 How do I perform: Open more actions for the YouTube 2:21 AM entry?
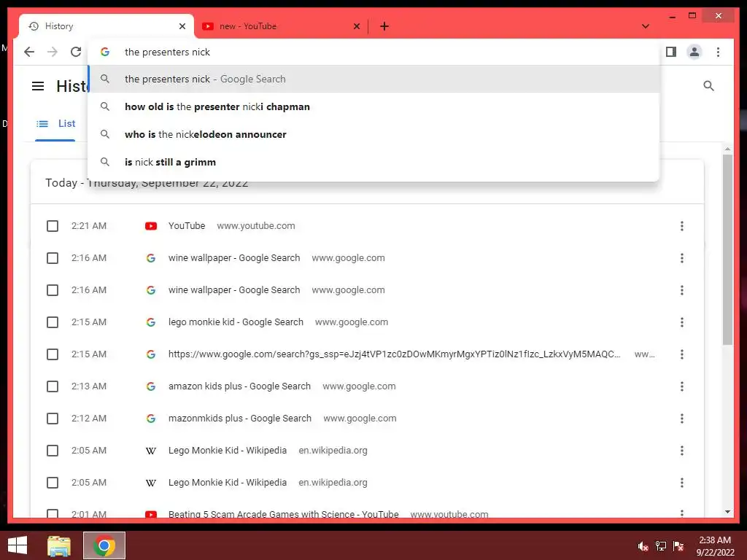pos(682,226)
